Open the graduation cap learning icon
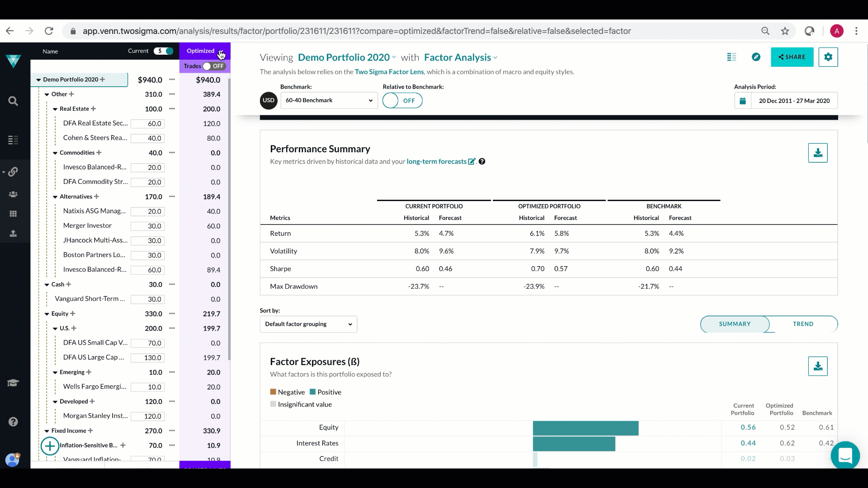 click(13, 383)
